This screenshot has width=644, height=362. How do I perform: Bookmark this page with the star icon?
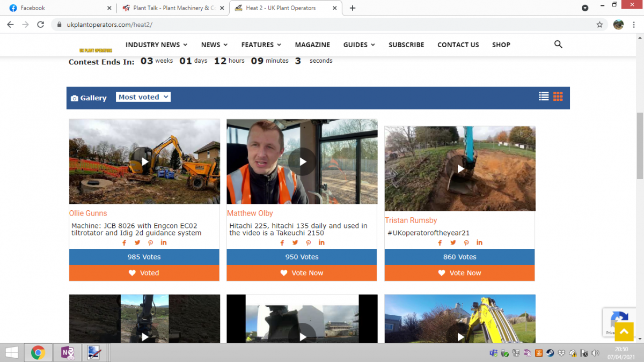click(599, 25)
